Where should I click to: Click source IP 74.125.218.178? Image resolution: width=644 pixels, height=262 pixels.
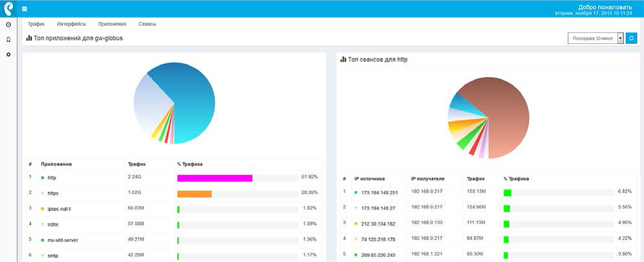click(378, 239)
